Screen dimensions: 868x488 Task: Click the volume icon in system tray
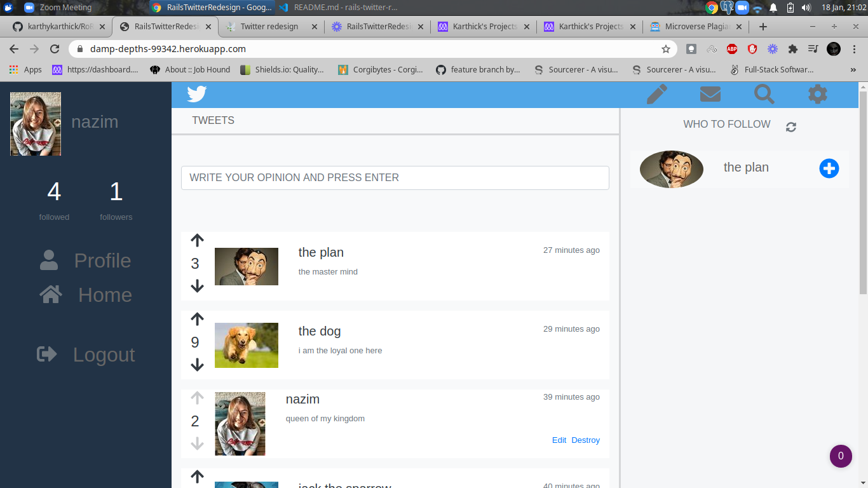pos(806,8)
